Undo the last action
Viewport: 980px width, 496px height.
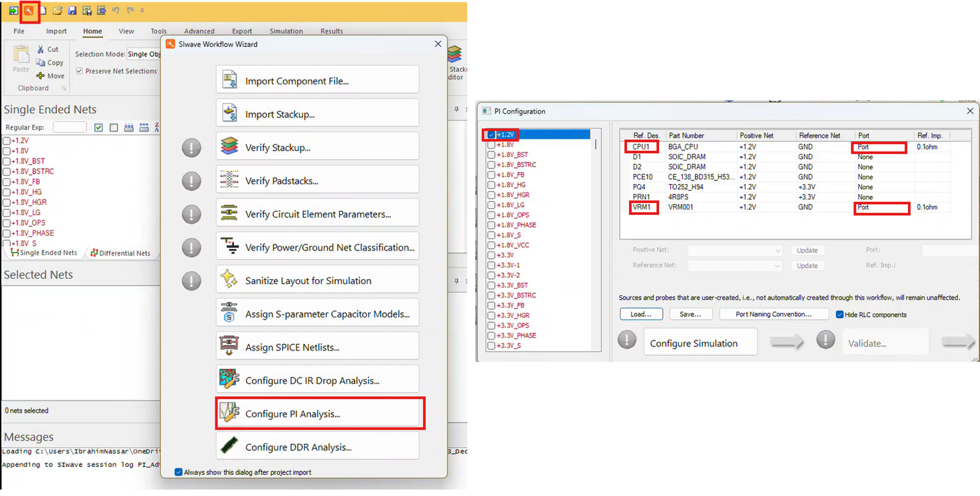tap(116, 10)
